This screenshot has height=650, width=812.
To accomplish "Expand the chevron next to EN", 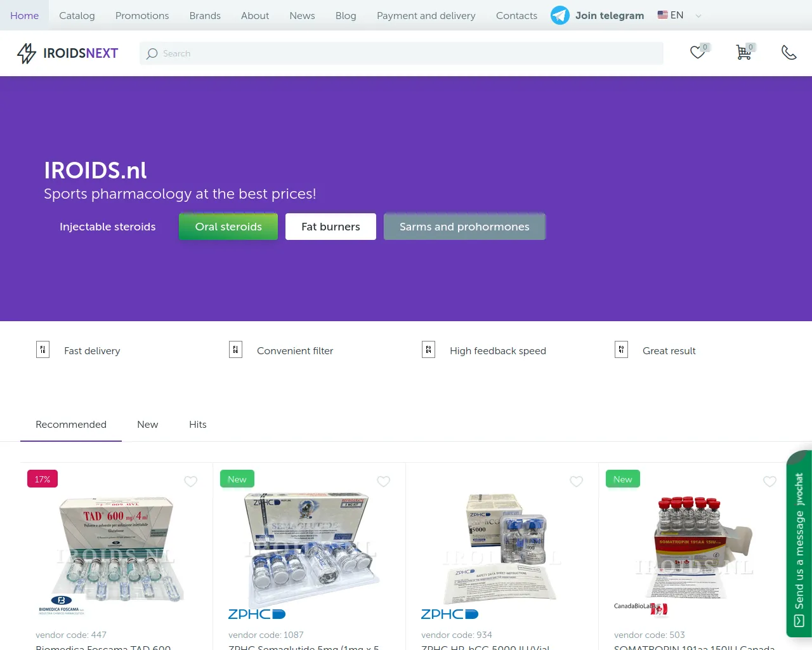I will [x=698, y=16].
